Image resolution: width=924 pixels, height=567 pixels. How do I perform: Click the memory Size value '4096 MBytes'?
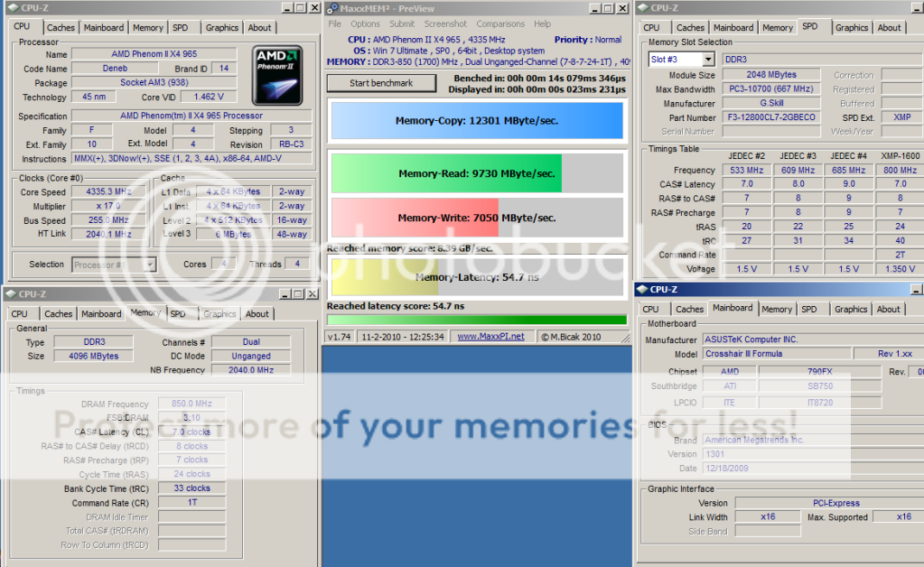pyautogui.click(x=94, y=357)
